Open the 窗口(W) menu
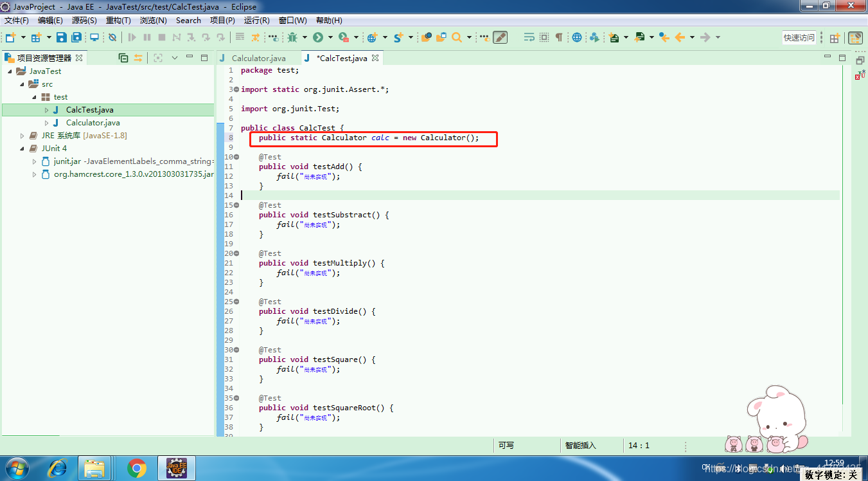The height and width of the screenshot is (481, 868). point(293,21)
